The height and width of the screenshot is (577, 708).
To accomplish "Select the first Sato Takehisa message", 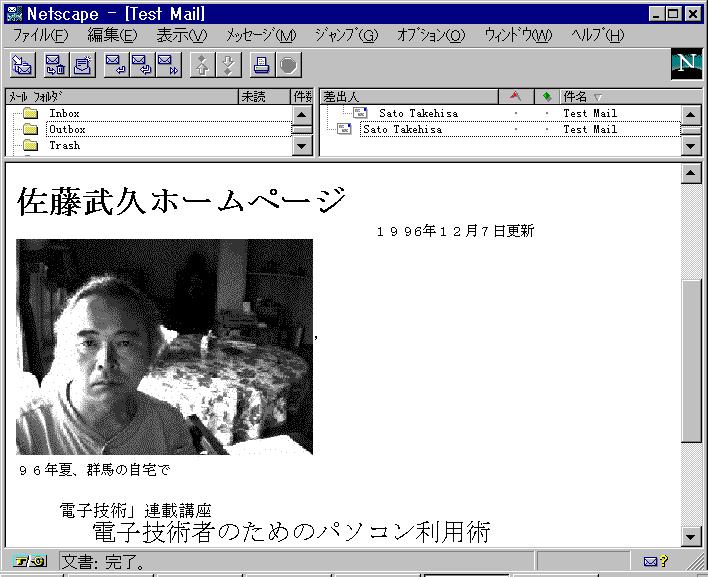I will (417, 113).
